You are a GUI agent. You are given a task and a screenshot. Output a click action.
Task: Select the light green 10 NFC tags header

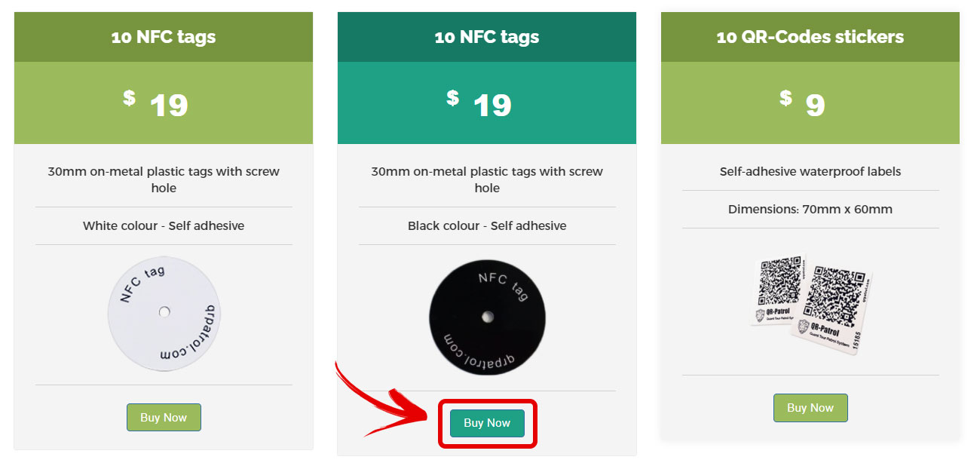coord(164,37)
